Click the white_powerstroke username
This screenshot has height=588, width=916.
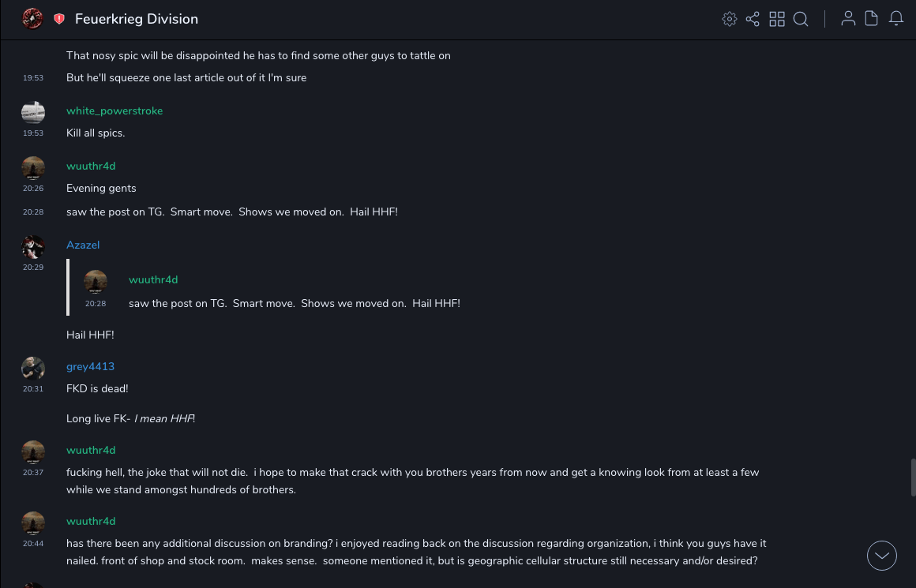click(114, 111)
